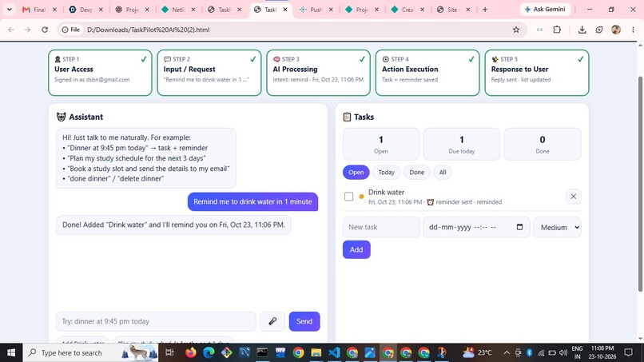Screen dimensions: 644x362
Task: Open Visual Studio Code from the taskbar
Action: coord(334,352)
